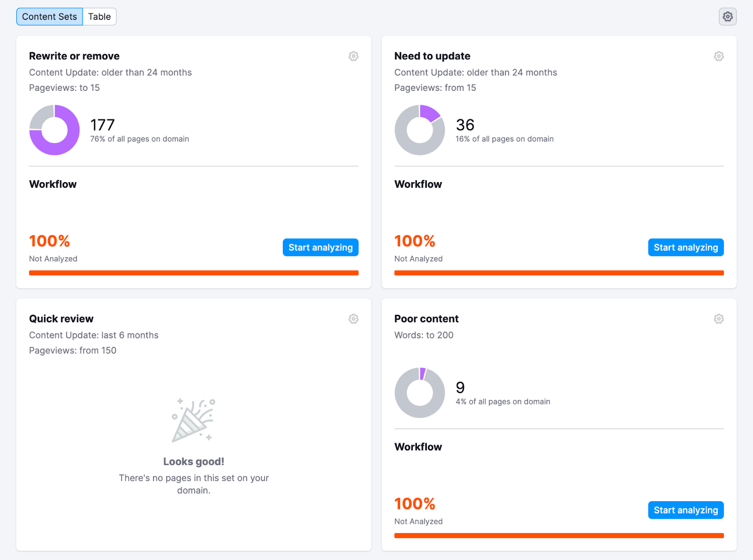This screenshot has width=753, height=560.
Task: Start analyzing the Poor content set
Action: (x=686, y=510)
